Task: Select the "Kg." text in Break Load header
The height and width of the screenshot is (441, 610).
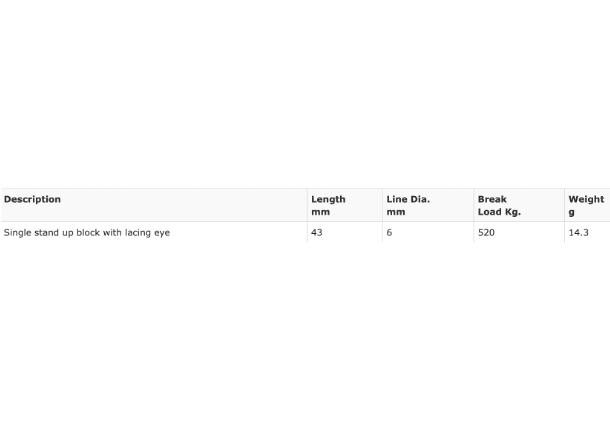Action: coord(513,212)
